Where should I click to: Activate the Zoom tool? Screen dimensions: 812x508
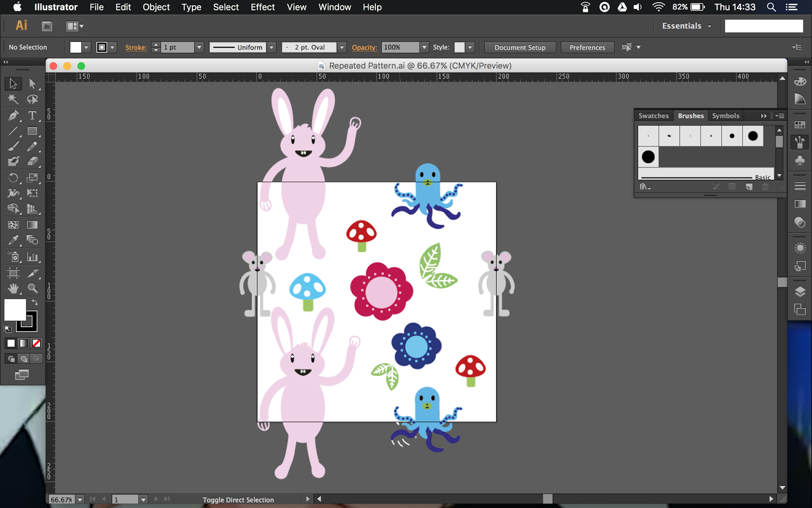pos(32,288)
